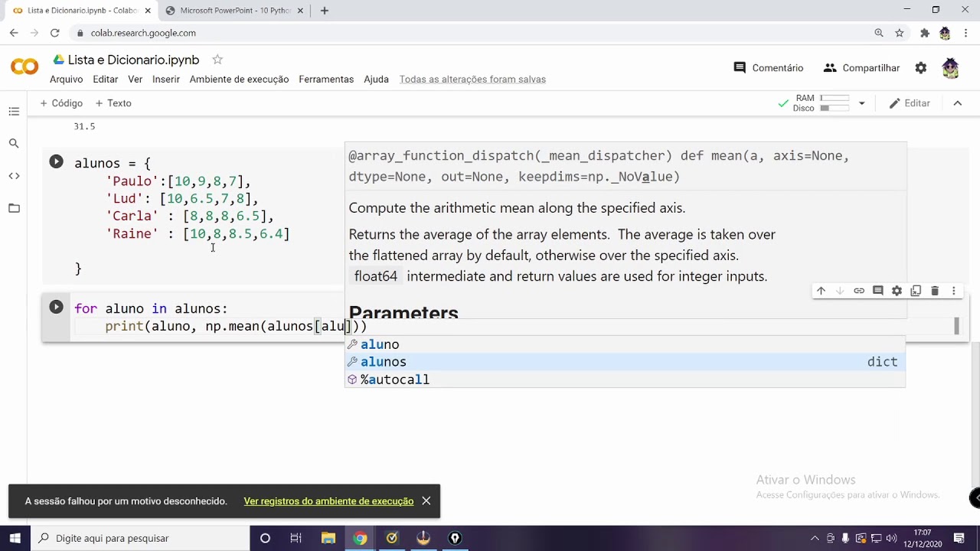Mirror the cell in a tab

point(916,291)
